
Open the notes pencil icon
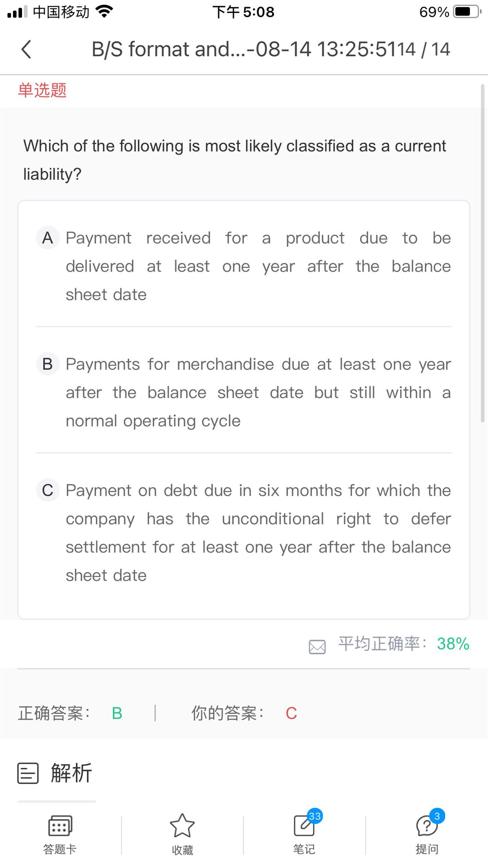click(x=304, y=825)
